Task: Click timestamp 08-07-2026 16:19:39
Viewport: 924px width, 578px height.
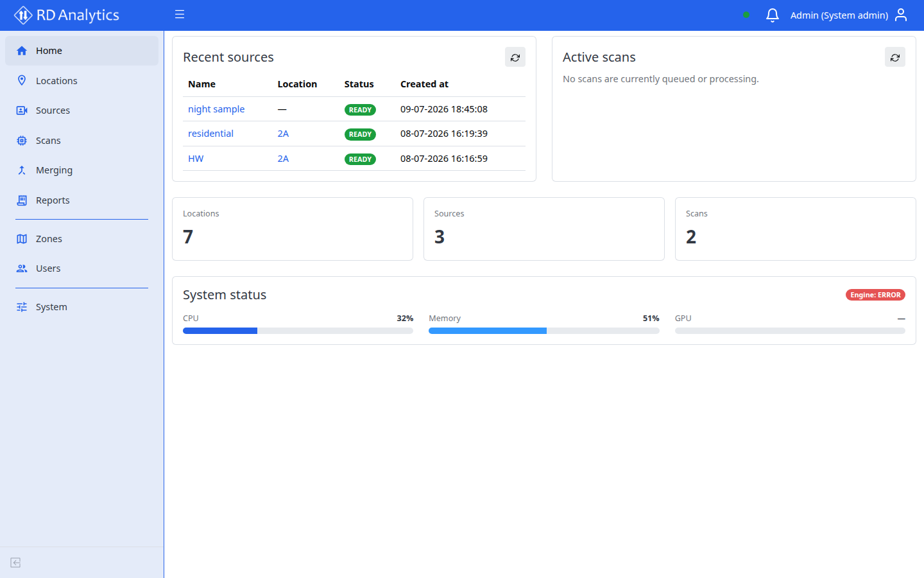Action: [444, 134]
